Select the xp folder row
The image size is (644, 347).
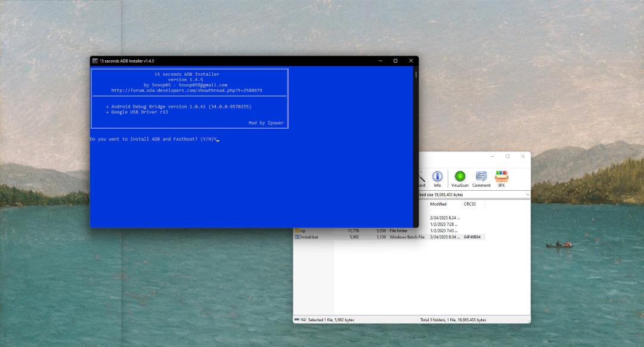pyautogui.click(x=389, y=231)
